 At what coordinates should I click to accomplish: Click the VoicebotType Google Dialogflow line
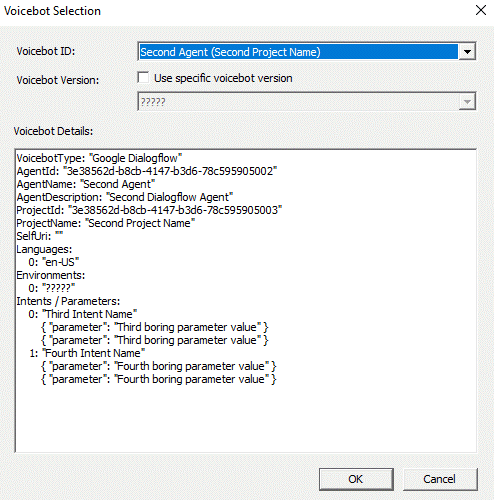tap(99, 158)
